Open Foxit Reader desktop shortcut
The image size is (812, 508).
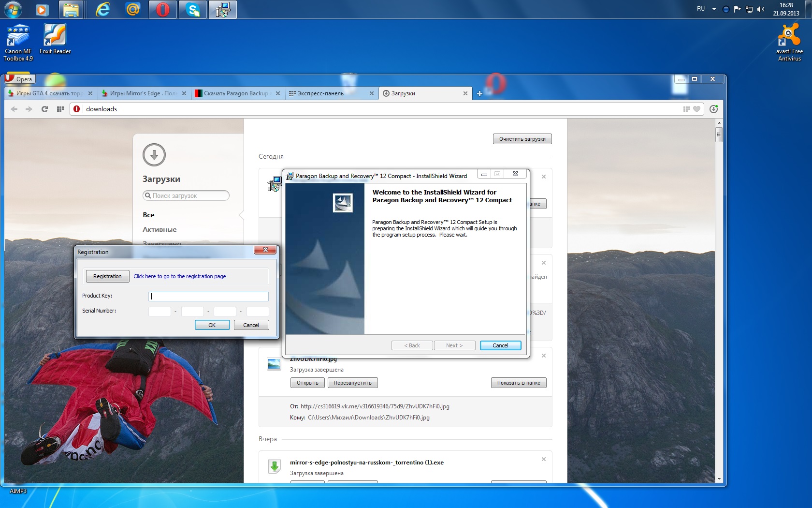click(55, 40)
